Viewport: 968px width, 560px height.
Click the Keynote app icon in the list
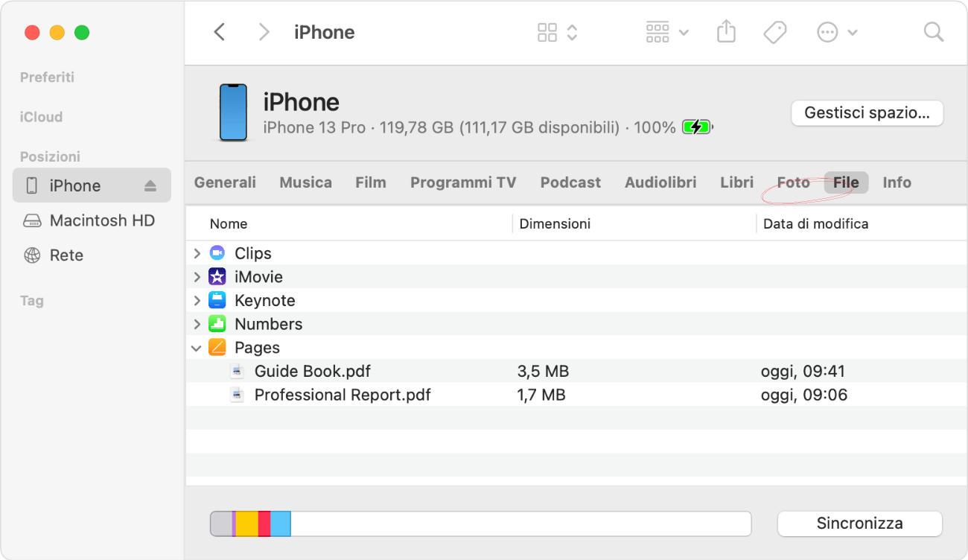[x=217, y=300]
